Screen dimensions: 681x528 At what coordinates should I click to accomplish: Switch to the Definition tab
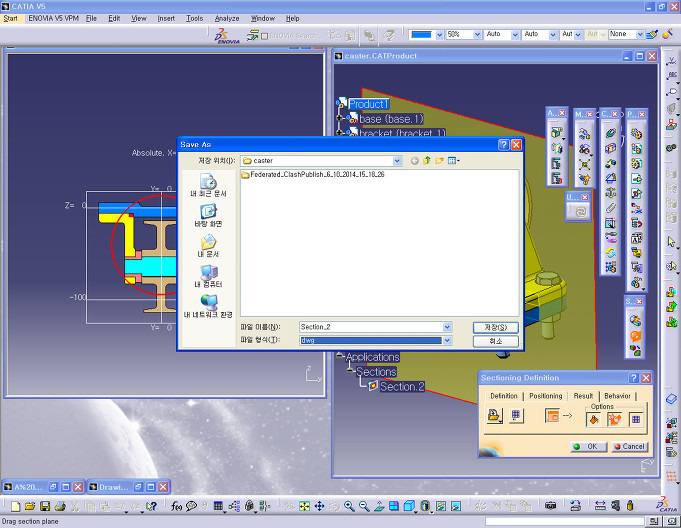coord(504,396)
